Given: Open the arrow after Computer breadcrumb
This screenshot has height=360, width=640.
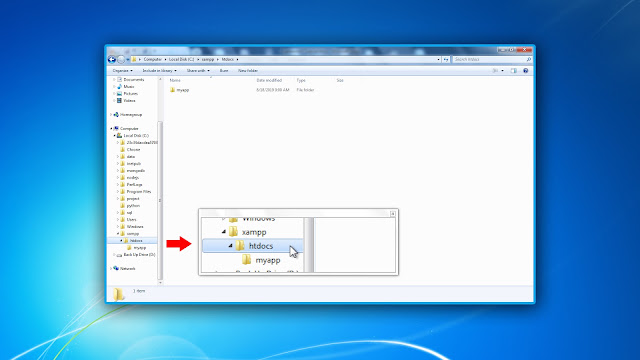Looking at the screenshot, I should pos(165,60).
